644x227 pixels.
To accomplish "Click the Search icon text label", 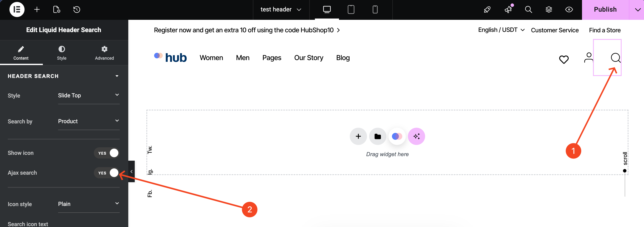I will pyautogui.click(x=28, y=224).
